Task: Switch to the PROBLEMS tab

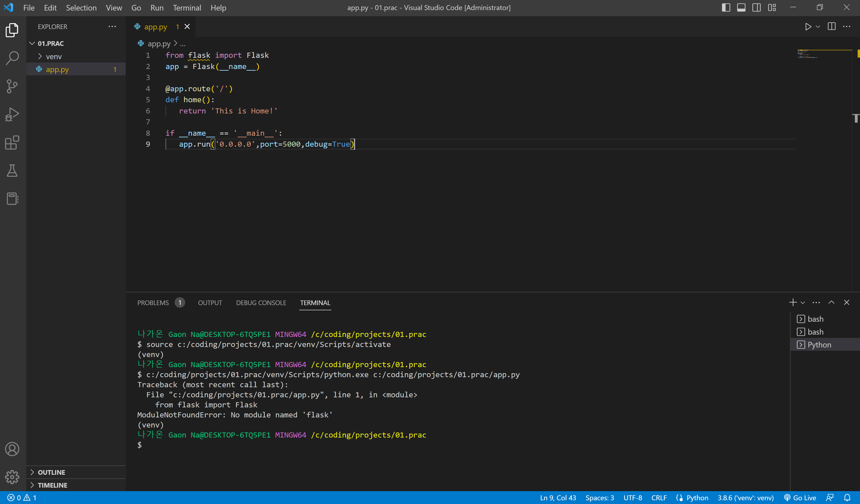Action: click(x=161, y=303)
